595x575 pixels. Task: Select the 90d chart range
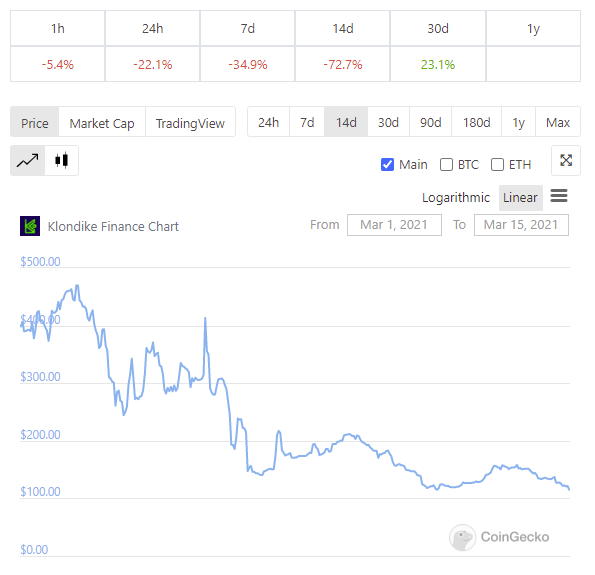pos(431,122)
